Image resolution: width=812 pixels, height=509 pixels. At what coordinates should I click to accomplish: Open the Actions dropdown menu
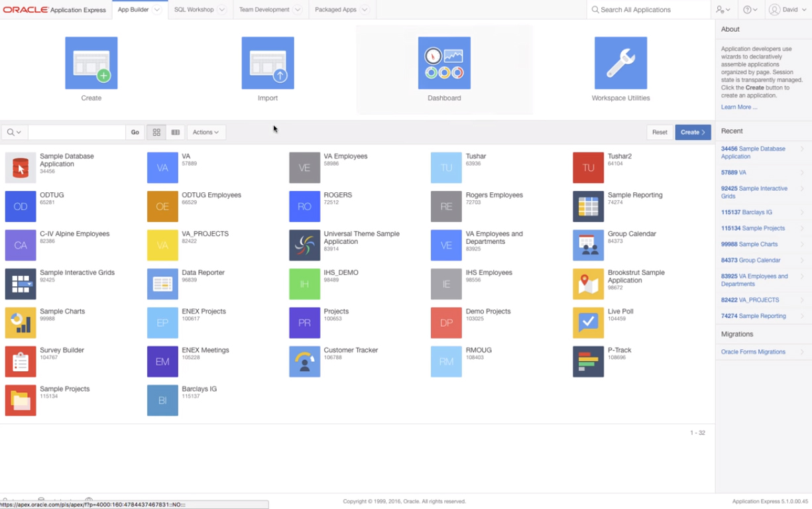coord(205,133)
